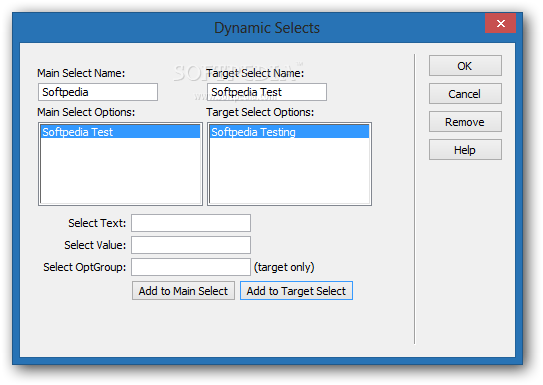Click the OK button
The image size is (543, 385).
pos(465,65)
